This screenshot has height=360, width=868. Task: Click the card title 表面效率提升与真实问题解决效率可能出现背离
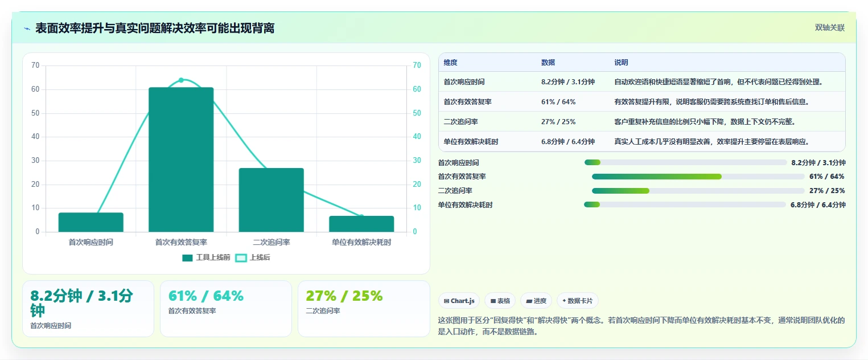155,28
